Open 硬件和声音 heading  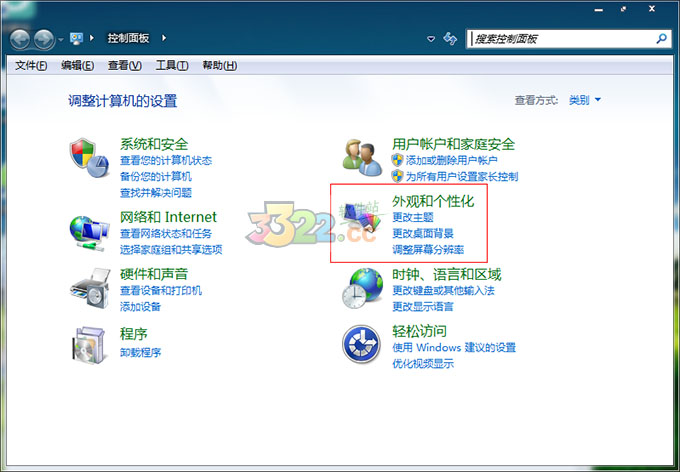(154, 274)
